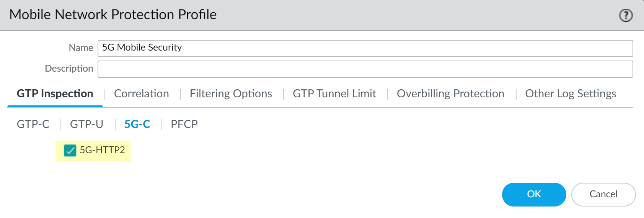Click the Name field label
Image resolution: width=644 pixels, height=218 pixels.
(81, 48)
